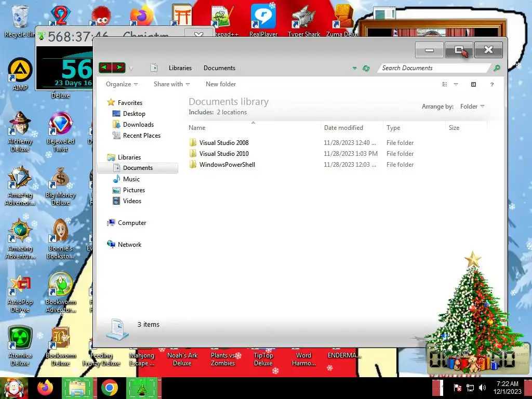This screenshot has height=399, width=532.
Task: Open the Christmas tree taskbar app
Action: tap(142, 388)
